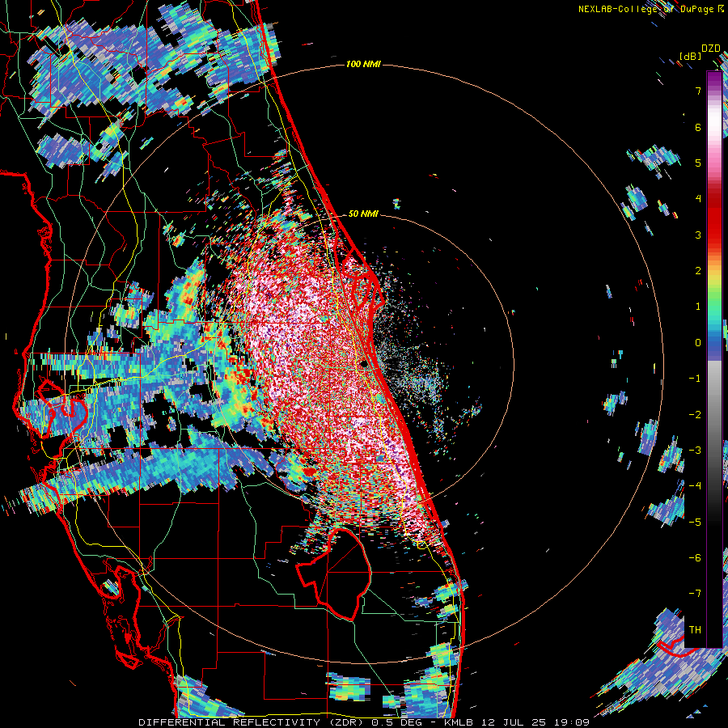The width and height of the screenshot is (728, 728).
Task: Click the DZD legend title
Action: point(711,49)
